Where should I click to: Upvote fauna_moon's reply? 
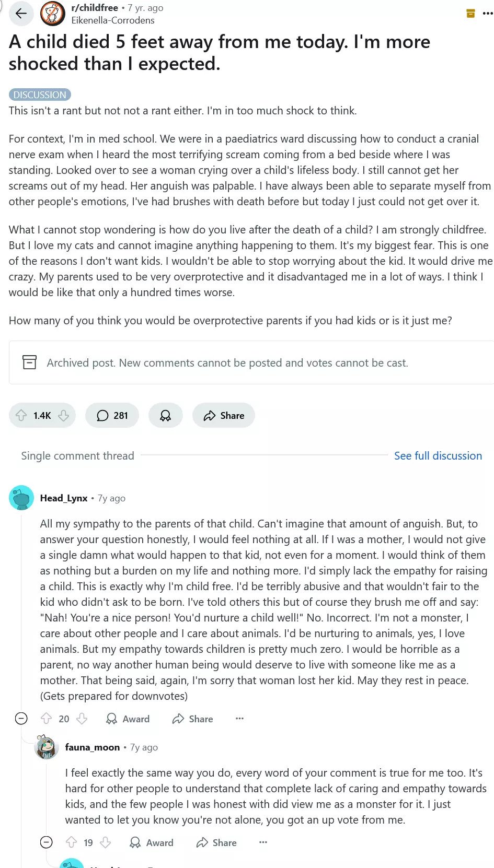pos(72,842)
